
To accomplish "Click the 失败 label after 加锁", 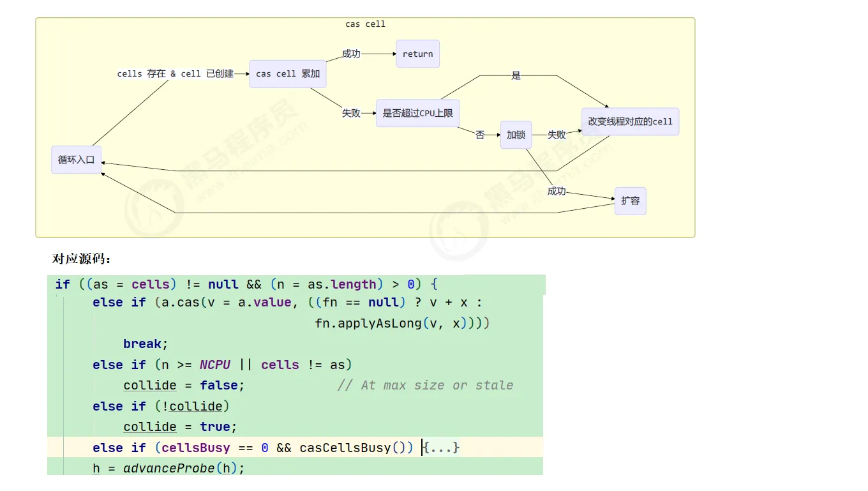I will pos(557,135).
